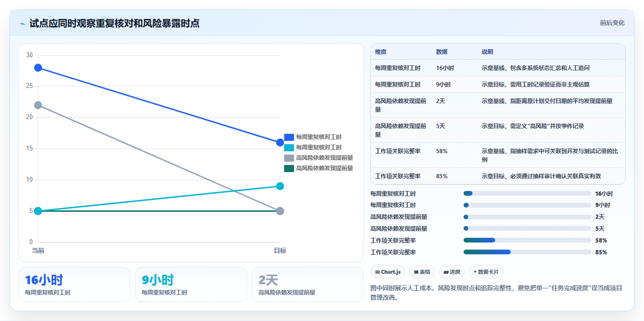
Task: Click the title 试点应同时观察重复核对和风险暴露时点
Action: tap(114, 24)
